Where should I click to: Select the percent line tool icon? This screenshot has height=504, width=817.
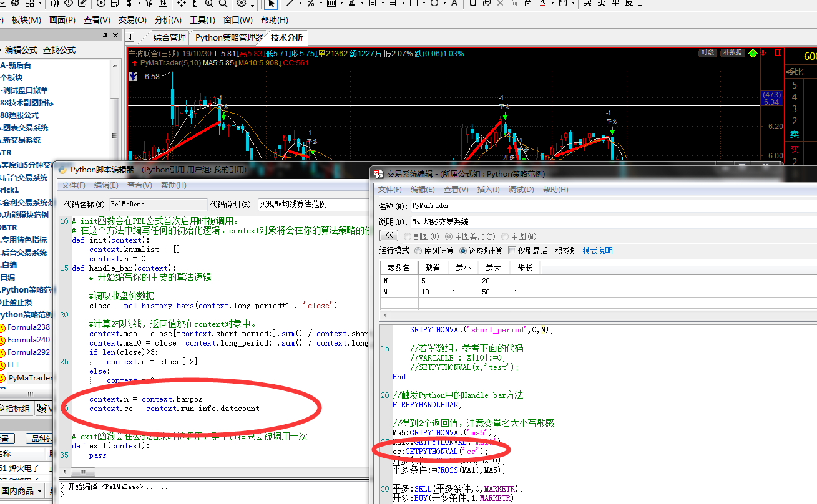click(x=310, y=3)
